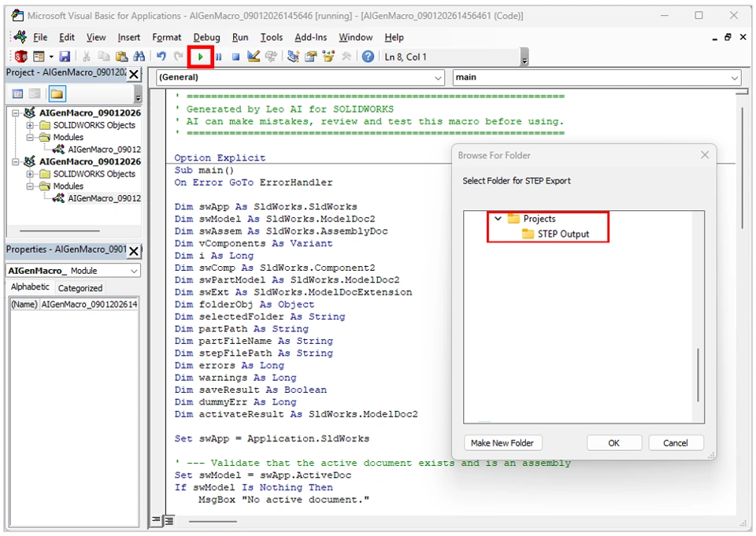Click the folder tree vertical scrollbar
The height and width of the screenshot is (536, 756).
tap(698, 375)
